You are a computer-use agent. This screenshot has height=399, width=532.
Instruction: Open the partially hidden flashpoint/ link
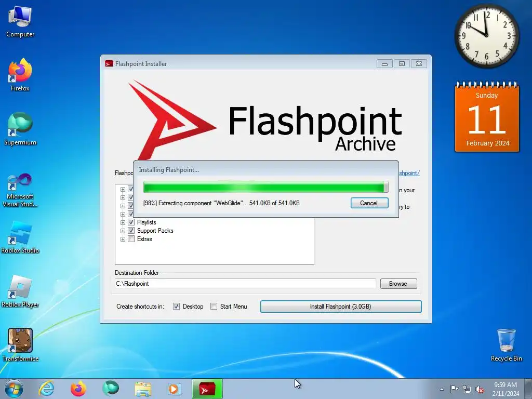pos(409,173)
